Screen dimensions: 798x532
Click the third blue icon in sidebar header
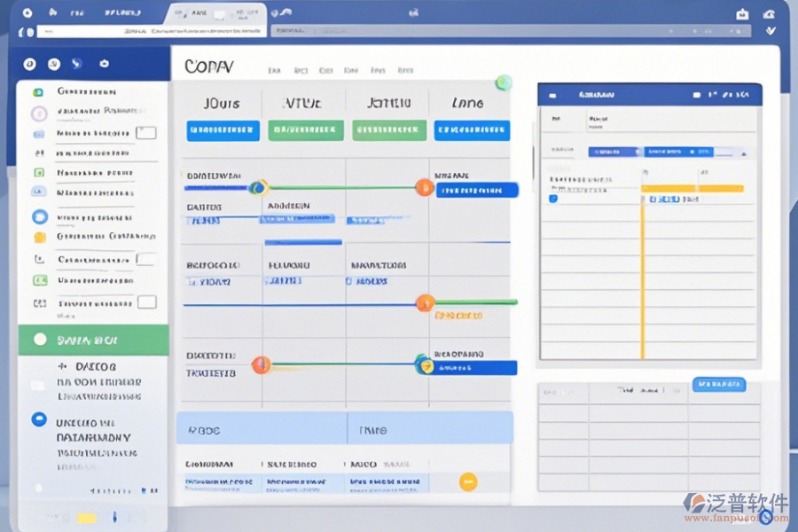(x=77, y=63)
